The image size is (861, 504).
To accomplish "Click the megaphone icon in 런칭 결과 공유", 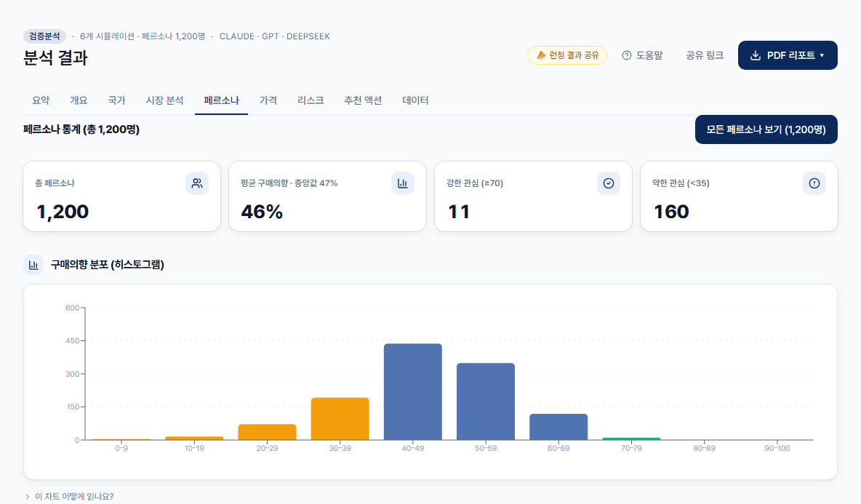I will (541, 55).
